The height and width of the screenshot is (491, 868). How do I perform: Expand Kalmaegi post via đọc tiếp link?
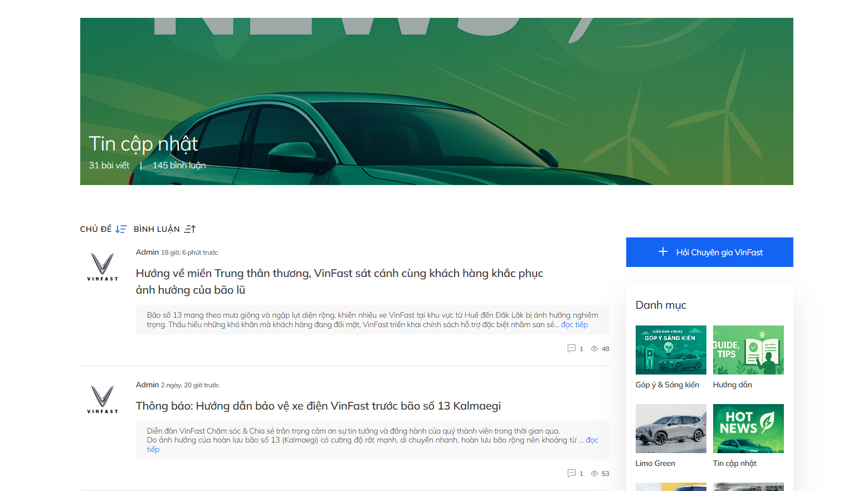click(x=592, y=440)
